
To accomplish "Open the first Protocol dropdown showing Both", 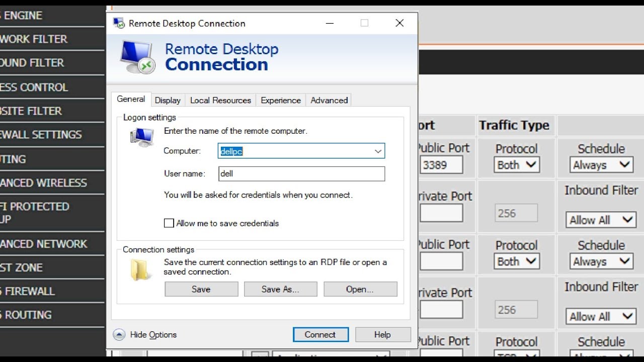I will point(517,165).
